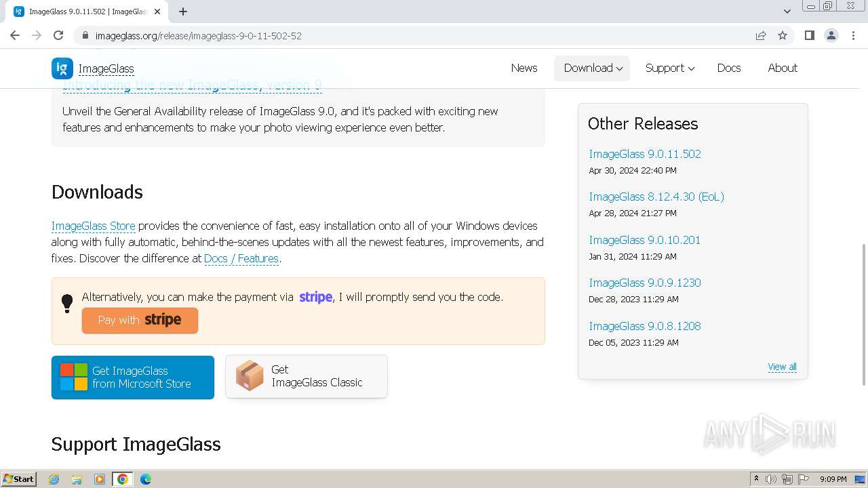The width and height of the screenshot is (868, 488).
Task: Open the ImageGlass 9.0.10.201 release
Action: 644,240
